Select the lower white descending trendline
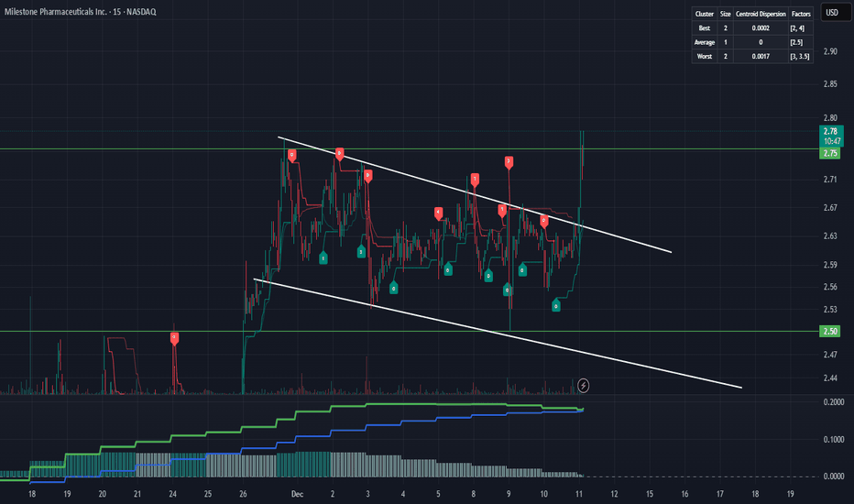854x504 pixels. [498, 334]
